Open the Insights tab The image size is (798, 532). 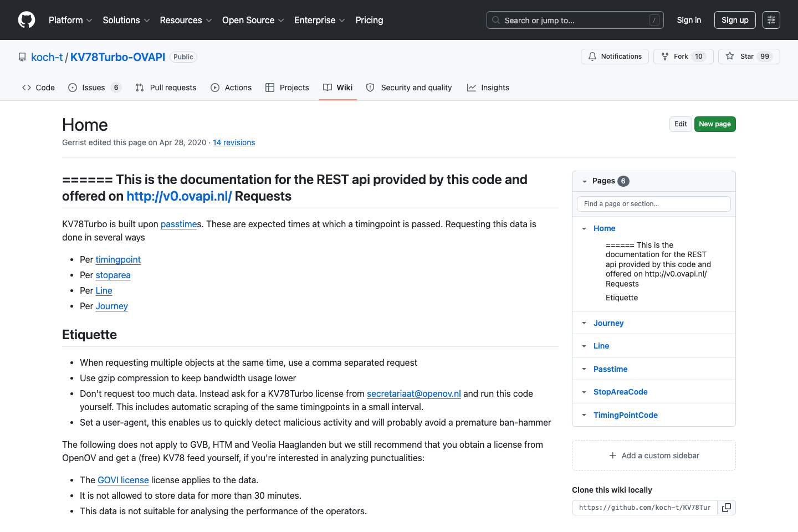[488, 88]
